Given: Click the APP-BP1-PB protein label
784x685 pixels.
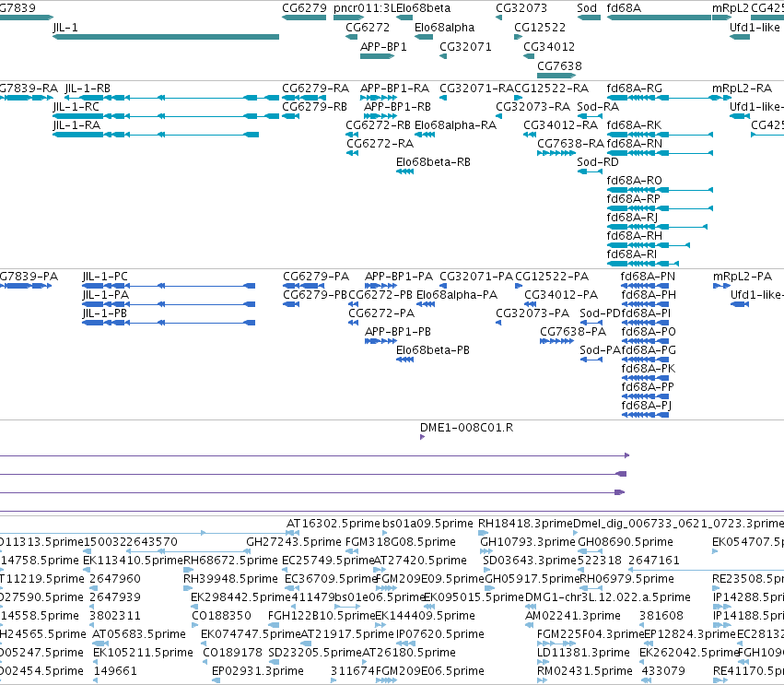Looking at the screenshot, I should [x=398, y=332].
